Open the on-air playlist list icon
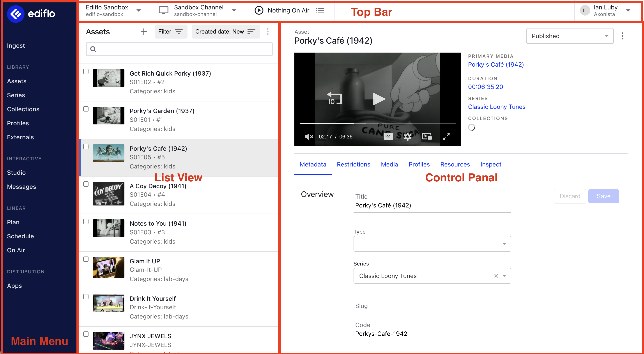 [x=320, y=10]
